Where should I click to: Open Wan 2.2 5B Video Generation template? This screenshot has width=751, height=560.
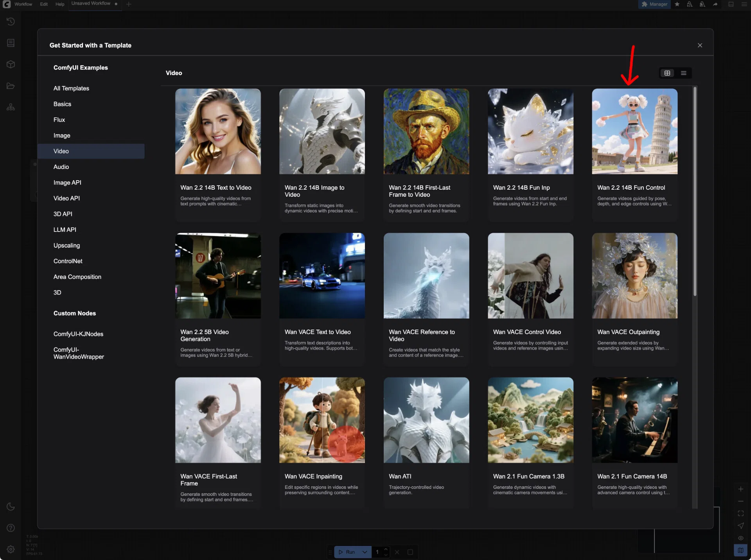tap(218, 299)
